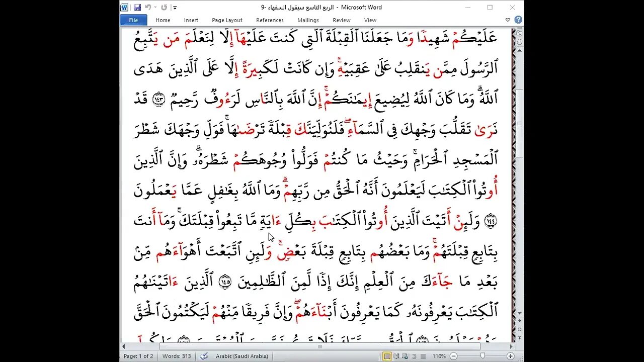Switch to Web Layout view

coord(405,356)
